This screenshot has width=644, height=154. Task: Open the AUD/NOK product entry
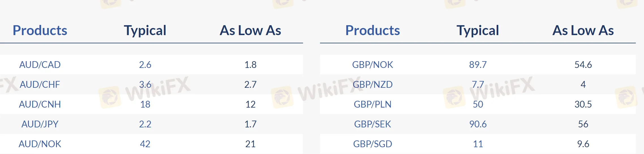(x=40, y=144)
